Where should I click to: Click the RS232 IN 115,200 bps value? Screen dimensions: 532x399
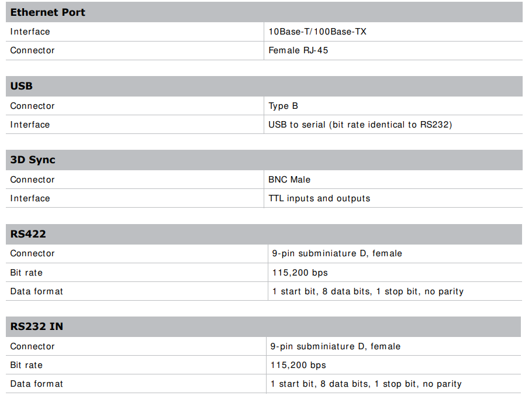[x=298, y=365]
